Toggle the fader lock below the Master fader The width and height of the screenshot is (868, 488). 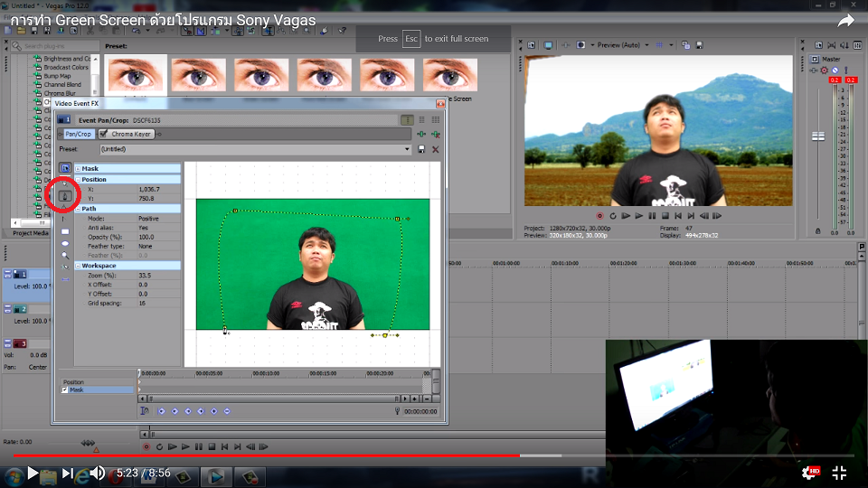click(x=818, y=230)
